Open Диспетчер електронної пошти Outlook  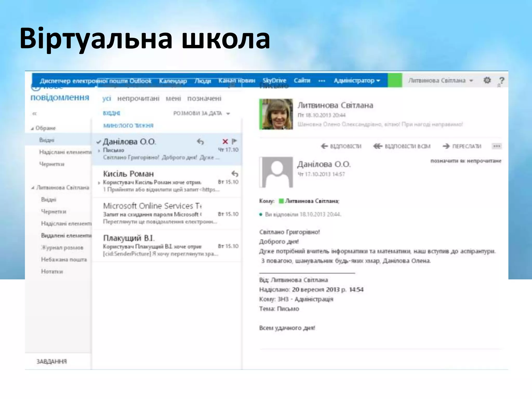pyautogui.click(x=95, y=81)
